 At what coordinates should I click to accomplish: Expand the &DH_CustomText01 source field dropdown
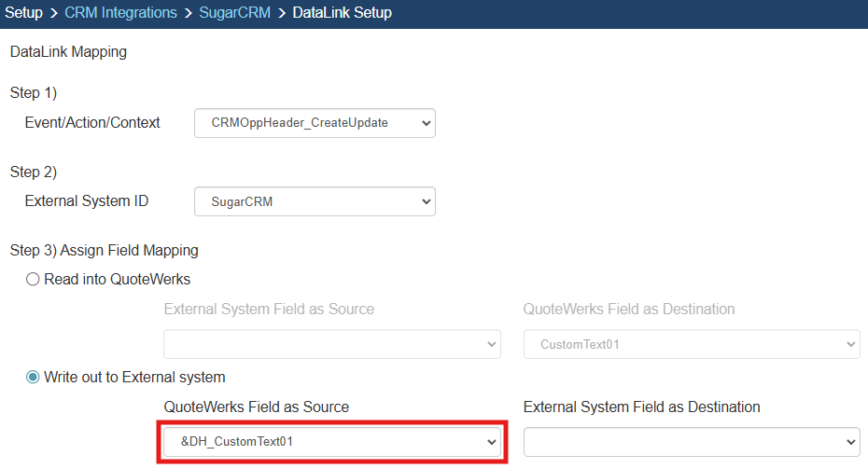(x=332, y=442)
